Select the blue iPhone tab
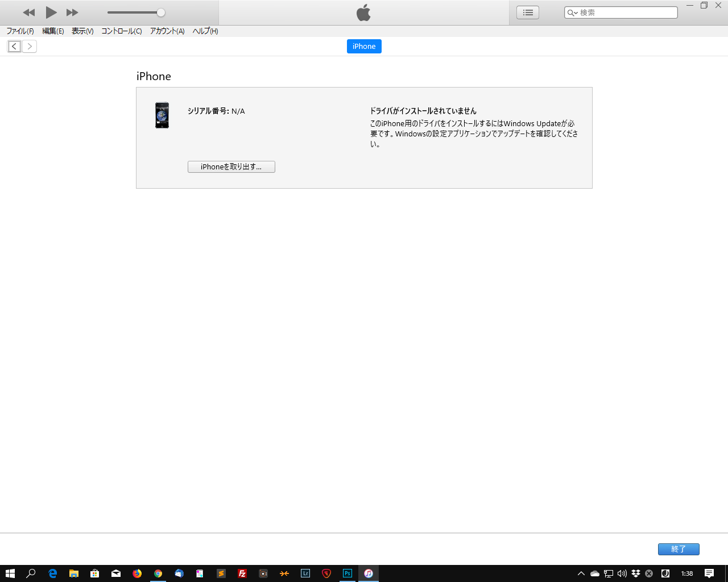The height and width of the screenshot is (582, 728). (364, 47)
